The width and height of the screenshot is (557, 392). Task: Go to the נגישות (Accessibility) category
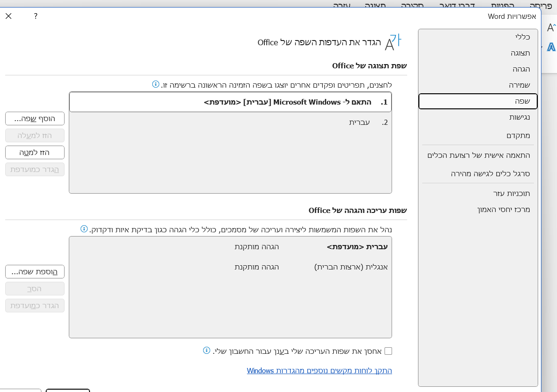coord(519,117)
